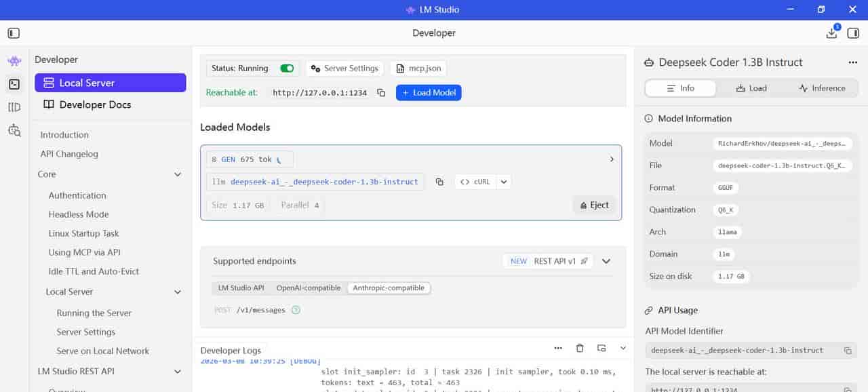Open the Discover search icon in sidebar
Screen dimensions: 868x392
[x=14, y=130]
